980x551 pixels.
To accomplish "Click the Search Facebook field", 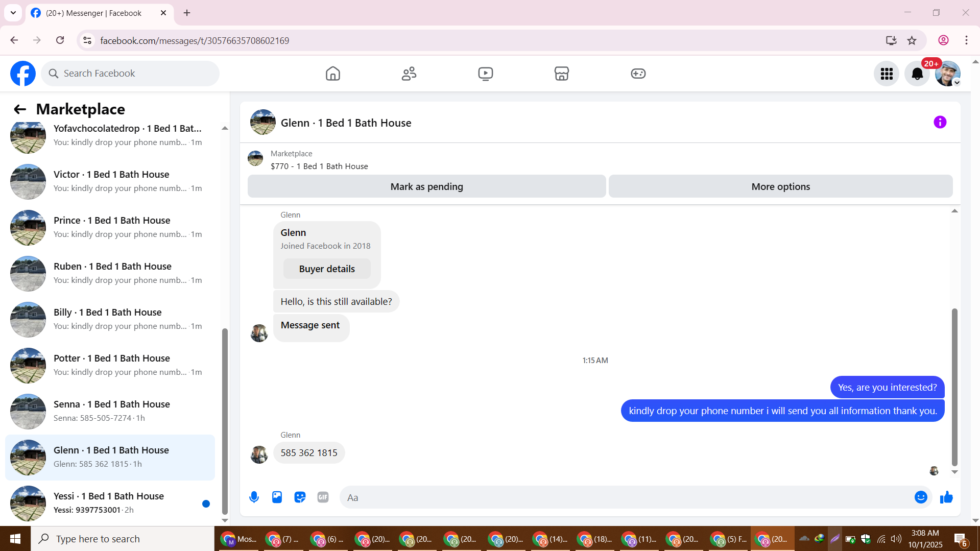I will 130,74.
